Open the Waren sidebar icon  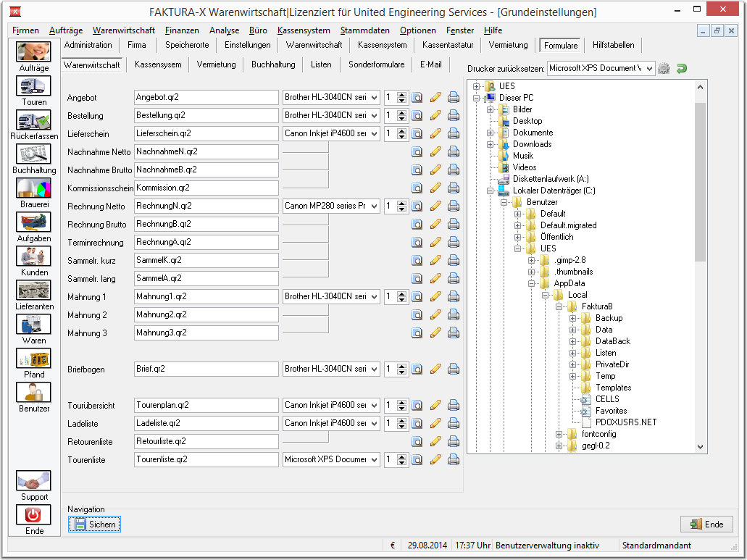[33, 325]
